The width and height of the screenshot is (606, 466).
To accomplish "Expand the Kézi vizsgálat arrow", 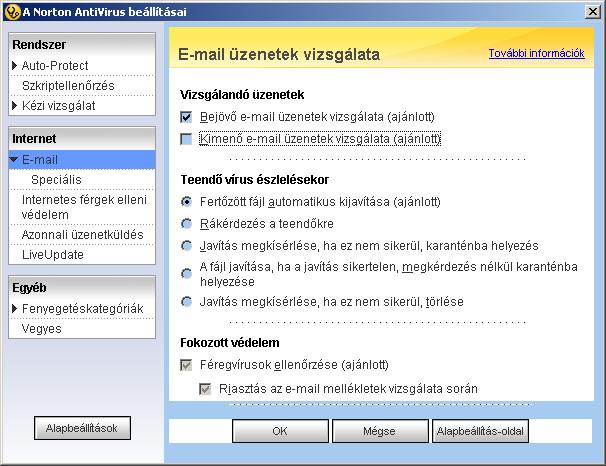I will click(15, 105).
